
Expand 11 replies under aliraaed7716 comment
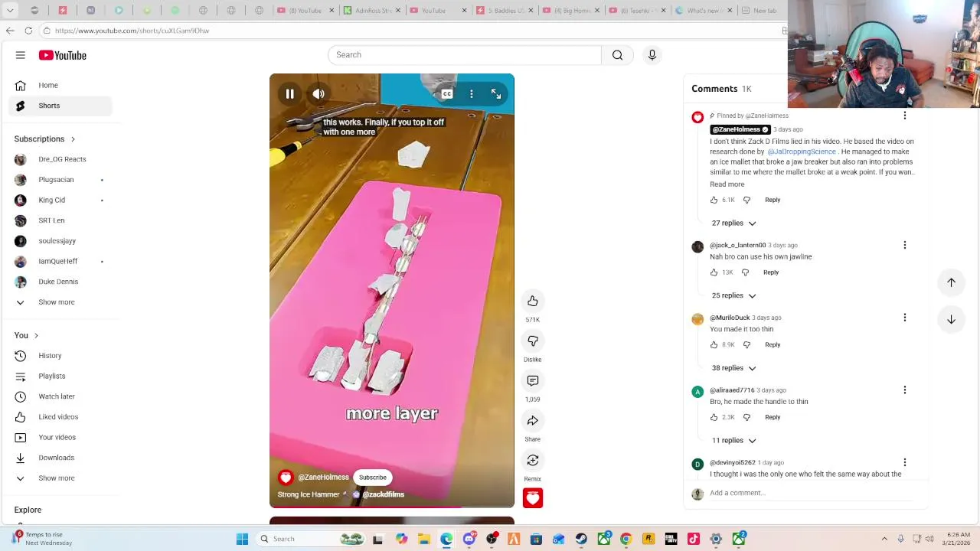733,441
